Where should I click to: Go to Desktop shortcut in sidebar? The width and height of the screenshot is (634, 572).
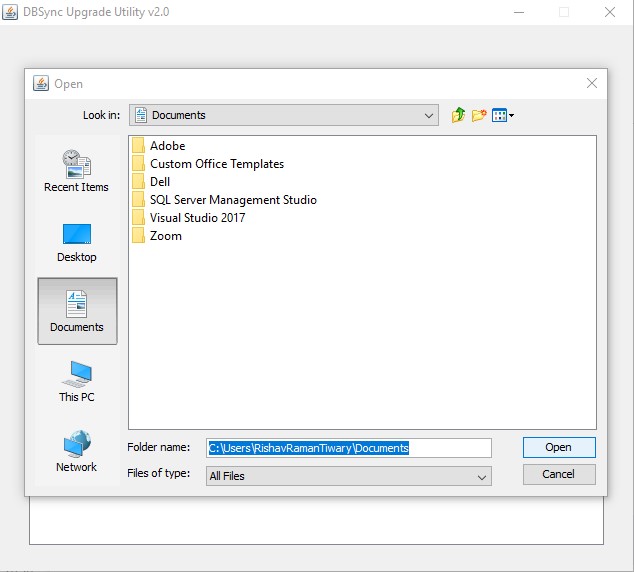[x=76, y=242]
